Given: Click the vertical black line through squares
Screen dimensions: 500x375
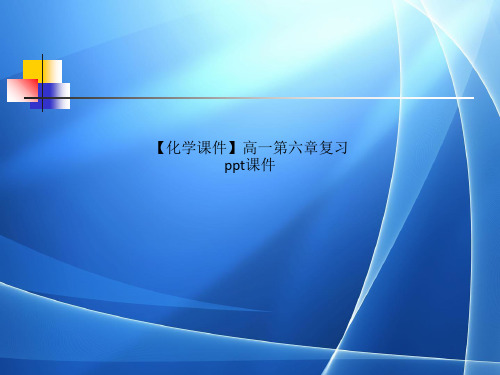Looking at the screenshot, I should click(x=42, y=83).
